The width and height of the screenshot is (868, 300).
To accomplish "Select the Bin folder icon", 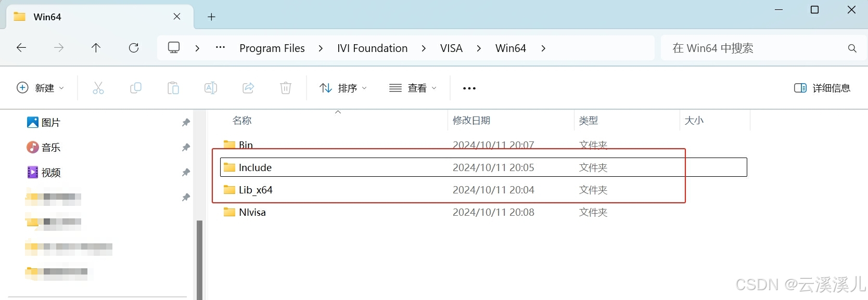I will 229,144.
